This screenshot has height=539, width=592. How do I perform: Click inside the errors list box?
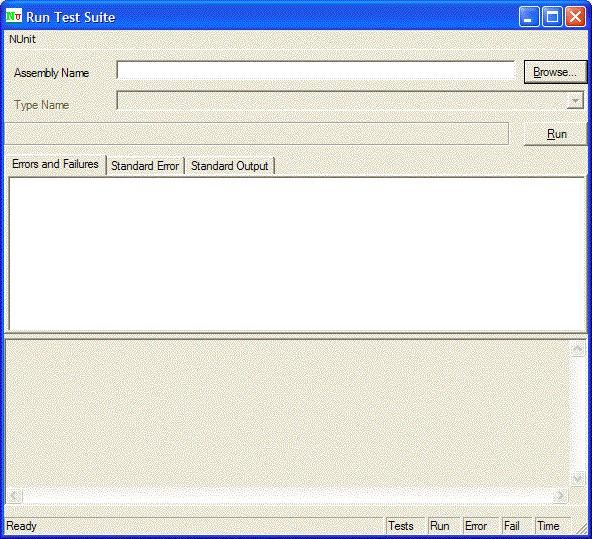297,254
